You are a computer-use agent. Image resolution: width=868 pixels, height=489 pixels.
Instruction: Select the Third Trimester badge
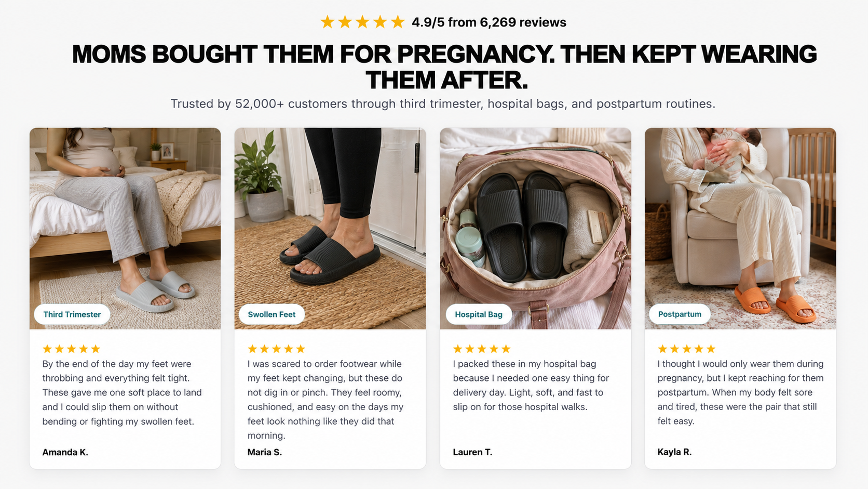(x=72, y=314)
